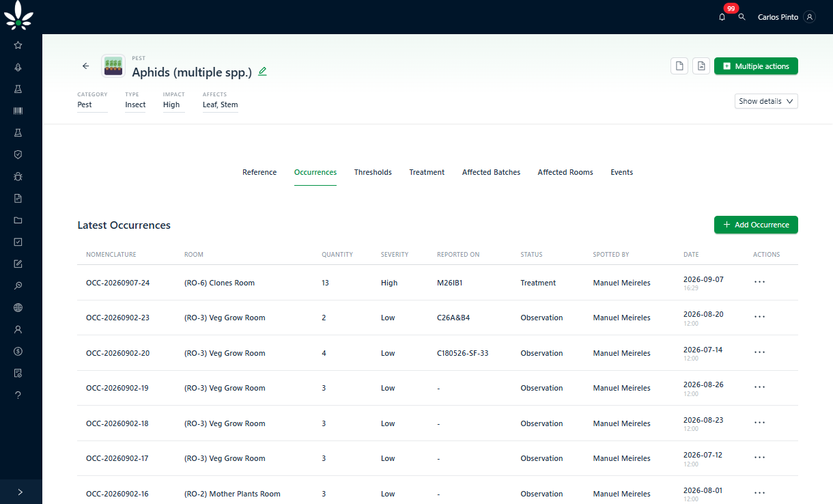The image size is (833, 504).
Task: Switch to the Thresholds tab
Action: [373, 172]
